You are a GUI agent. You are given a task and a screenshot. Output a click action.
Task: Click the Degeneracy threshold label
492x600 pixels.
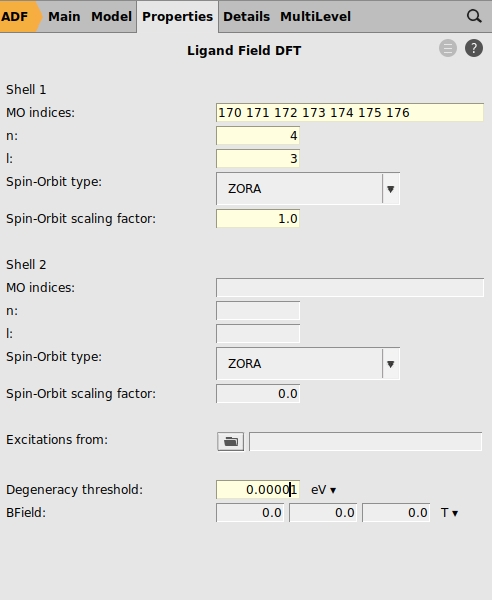pyautogui.click(x=74, y=490)
